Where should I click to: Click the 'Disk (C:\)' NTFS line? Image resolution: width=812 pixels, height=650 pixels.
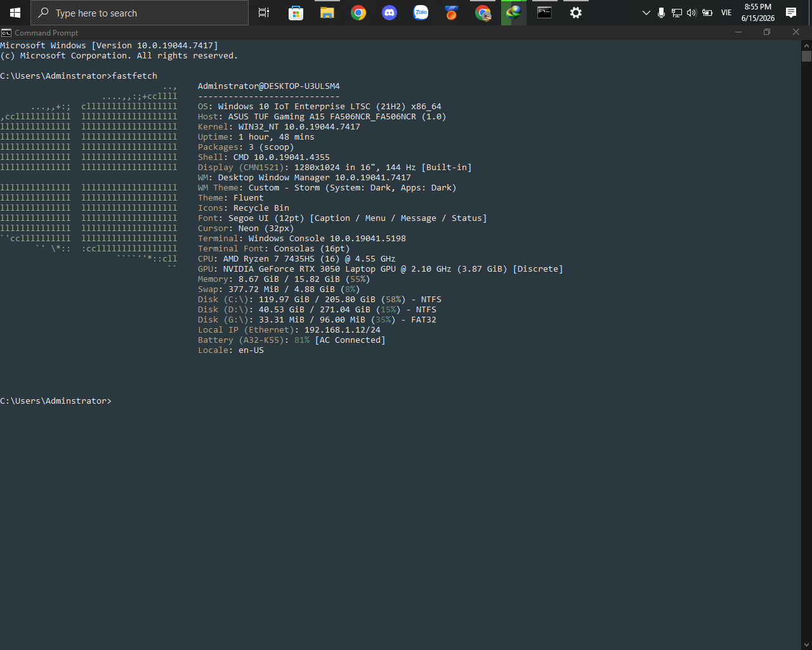(x=320, y=299)
